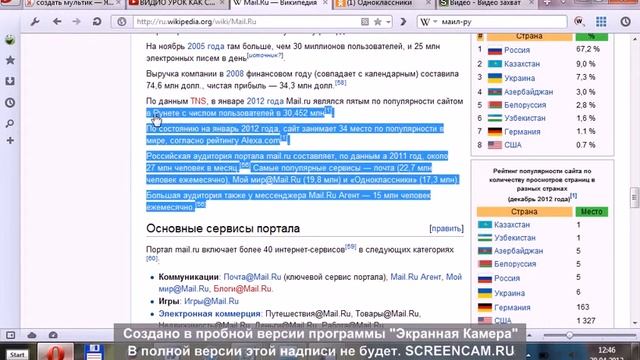This screenshot has width=640, height=360.
Task: Switch to the 'создать мультик' tab
Action: click(x=73, y=3)
